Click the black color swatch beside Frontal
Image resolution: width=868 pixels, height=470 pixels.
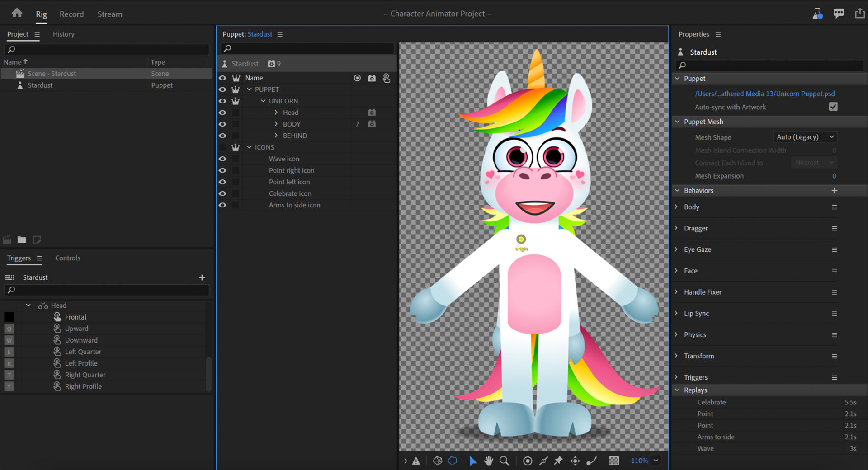pyautogui.click(x=9, y=317)
